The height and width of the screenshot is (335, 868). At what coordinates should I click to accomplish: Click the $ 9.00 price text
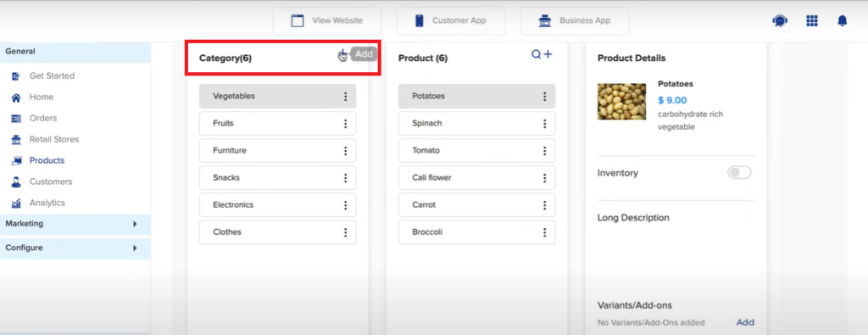click(672, 100)
